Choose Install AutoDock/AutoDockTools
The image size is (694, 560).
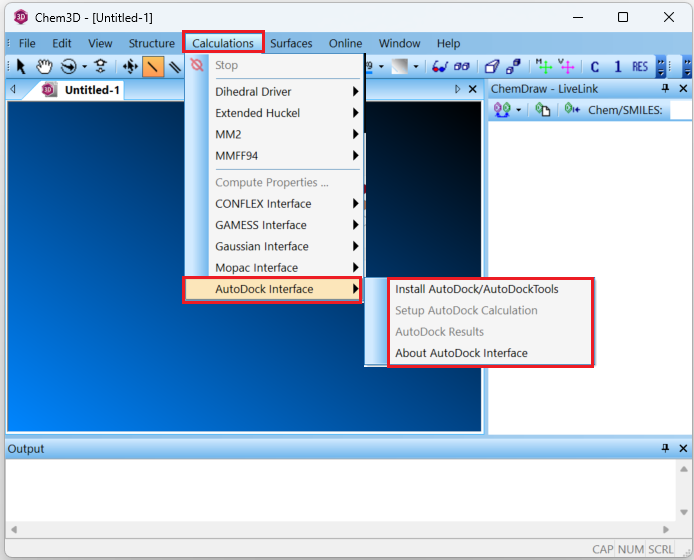(477, 289)
